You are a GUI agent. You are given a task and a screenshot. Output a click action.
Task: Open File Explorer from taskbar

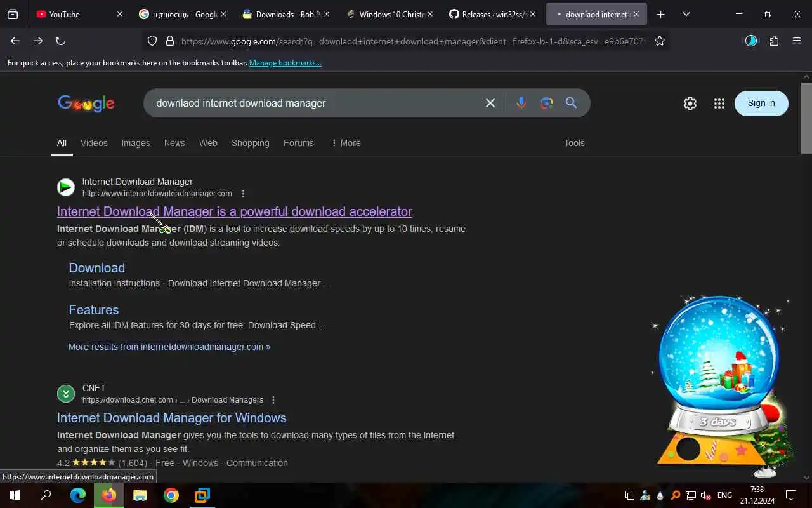coord(140,495)
